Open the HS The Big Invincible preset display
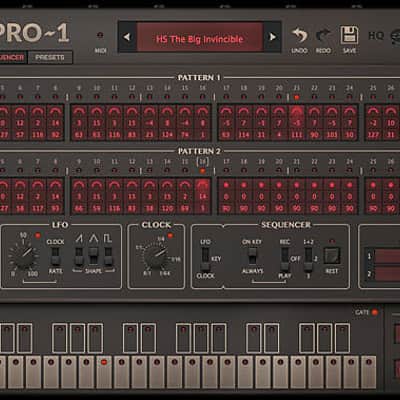This screenshot has width=400, height=400. point(200,37)
